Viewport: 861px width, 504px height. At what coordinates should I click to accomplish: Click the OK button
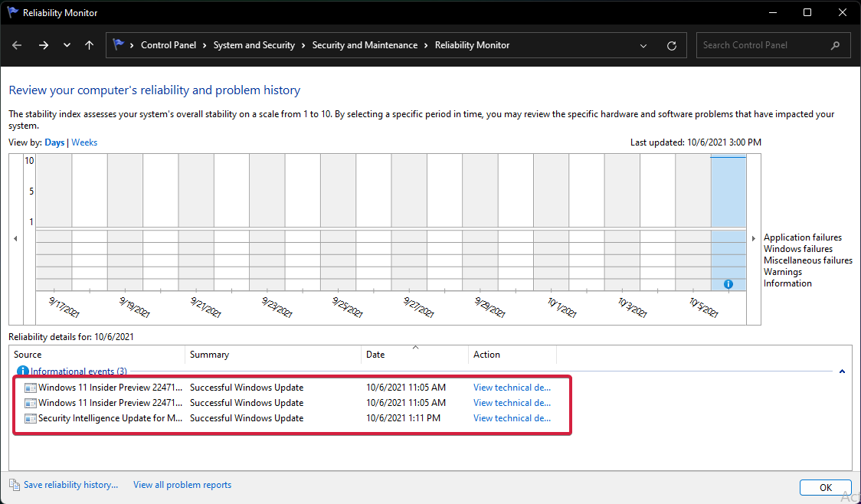point(825,487)
